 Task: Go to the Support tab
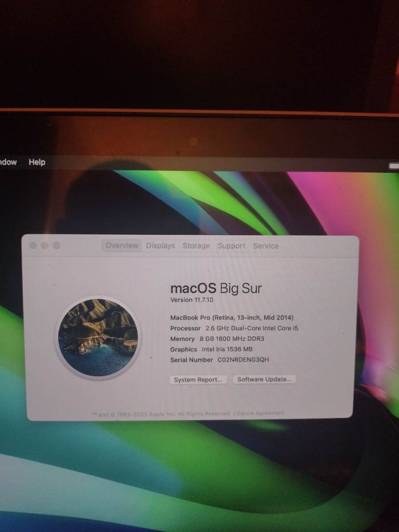[231, 246]
